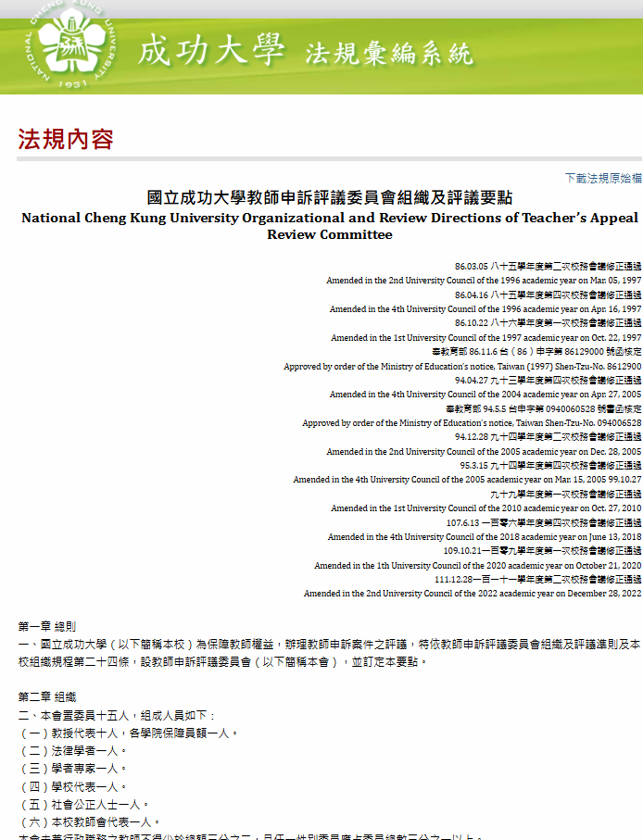
Task: Click the 法規彙編系統 banner text
Action: pos(388,54)
